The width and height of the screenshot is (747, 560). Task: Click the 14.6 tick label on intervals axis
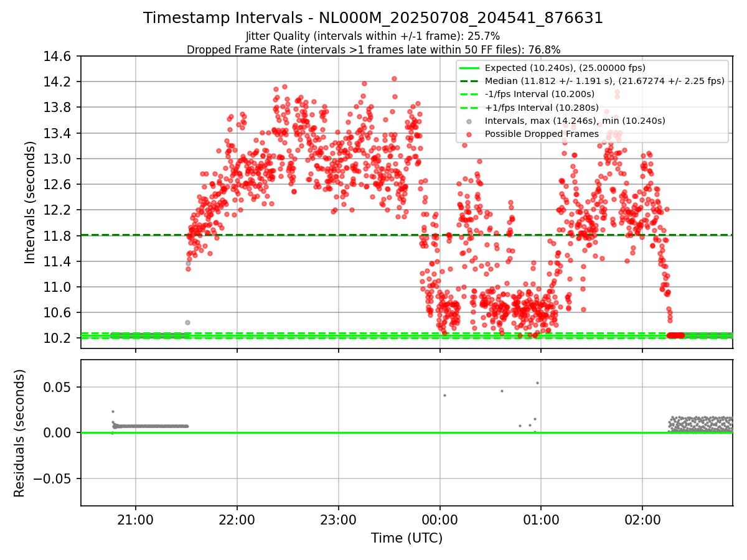tap(59, 57)
